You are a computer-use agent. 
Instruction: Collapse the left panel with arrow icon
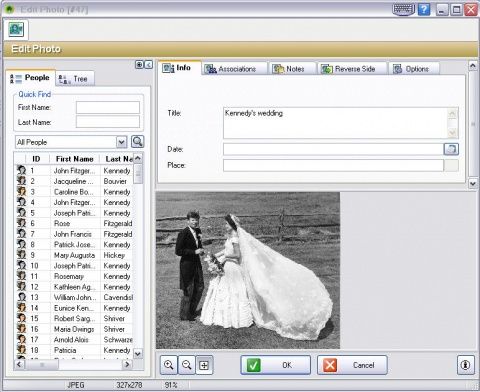pos(149,64)
